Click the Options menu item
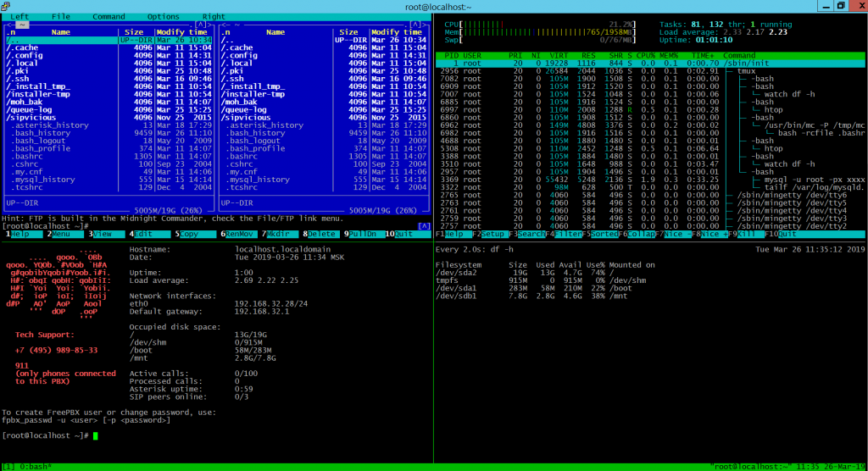 click(x=163, y=16)
